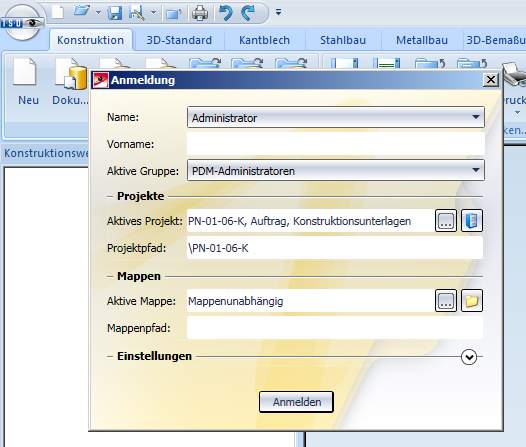Viewport: 526px width, 447px height.
Task: Click the printer icon in quick access toolbar
Action: pos(200,13)
